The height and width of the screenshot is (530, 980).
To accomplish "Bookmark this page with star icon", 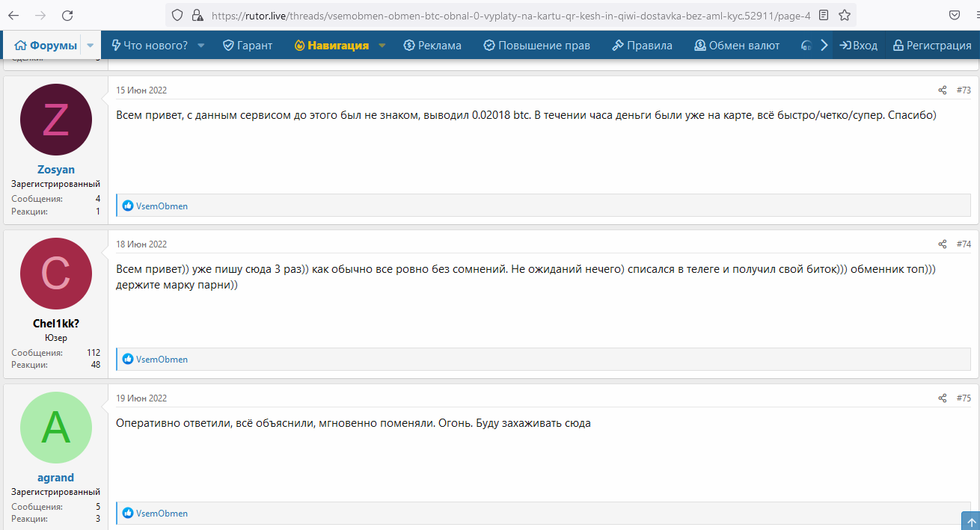I will (x=845, y=15).
